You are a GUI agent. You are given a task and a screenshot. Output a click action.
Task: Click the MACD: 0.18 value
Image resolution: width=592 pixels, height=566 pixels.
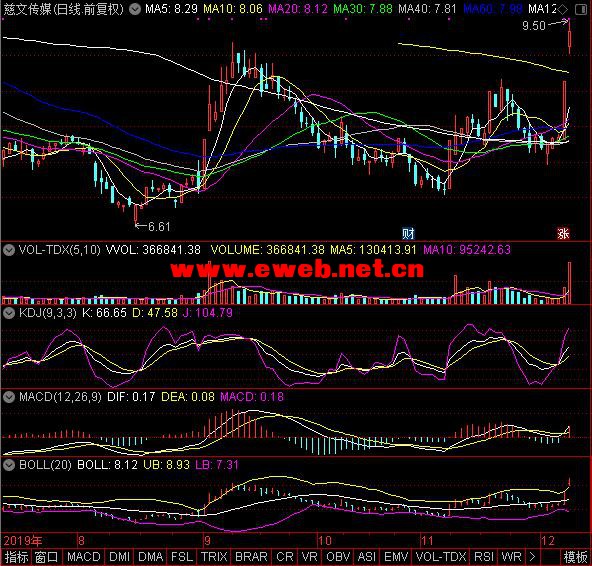(252, 396)
